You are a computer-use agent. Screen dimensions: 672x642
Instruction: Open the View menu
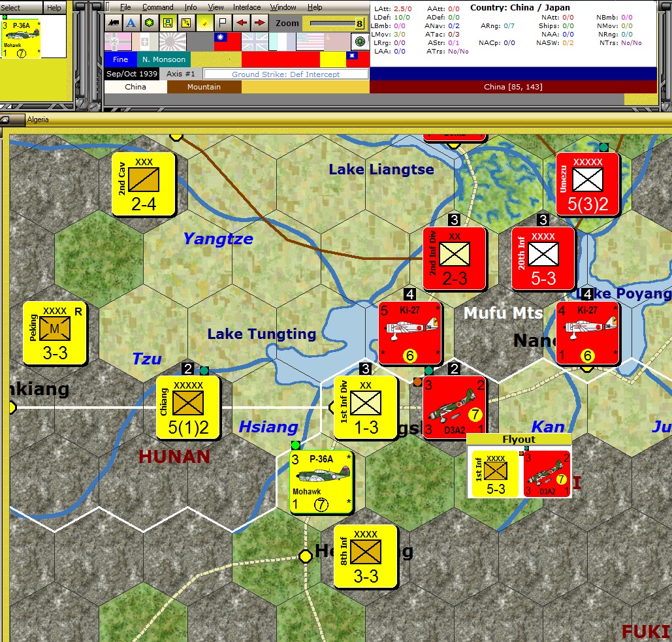pos(216,7)
